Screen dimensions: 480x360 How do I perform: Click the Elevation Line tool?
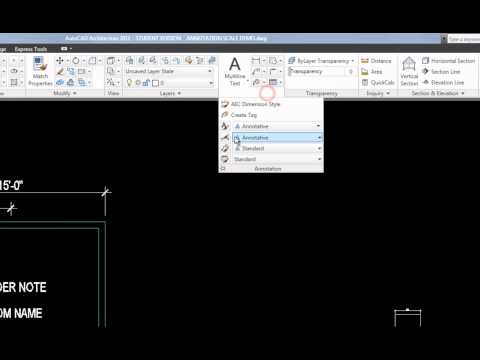coord(443,82)
